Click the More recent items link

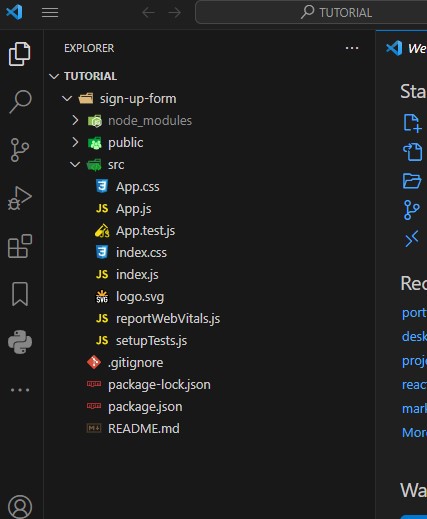(414, 433)
